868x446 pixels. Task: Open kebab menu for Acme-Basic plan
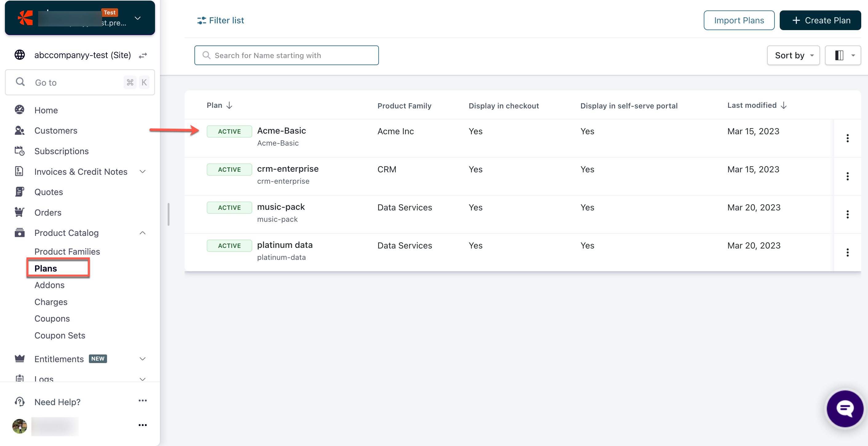point(847,138)
